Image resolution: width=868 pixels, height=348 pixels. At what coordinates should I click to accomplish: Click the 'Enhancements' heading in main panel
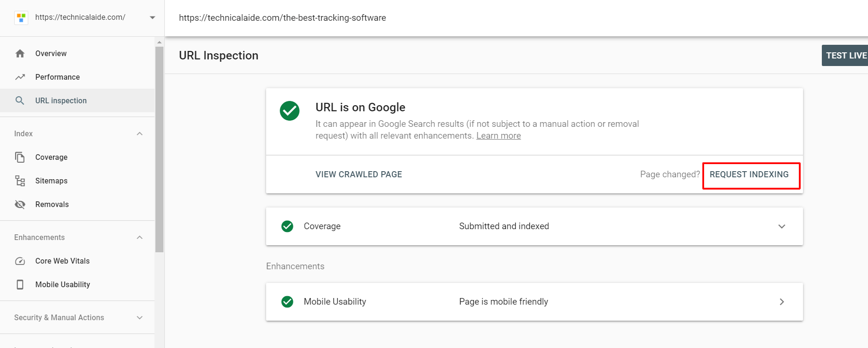295,266
